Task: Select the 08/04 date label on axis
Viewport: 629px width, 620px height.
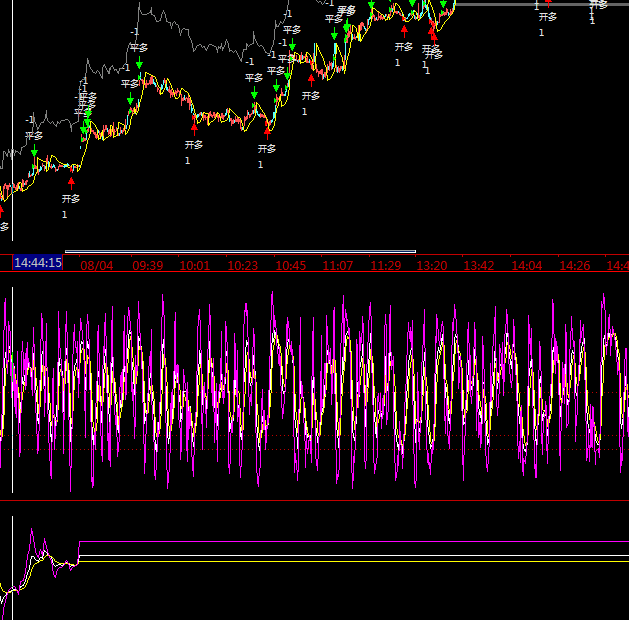Action: click(97, 266)
